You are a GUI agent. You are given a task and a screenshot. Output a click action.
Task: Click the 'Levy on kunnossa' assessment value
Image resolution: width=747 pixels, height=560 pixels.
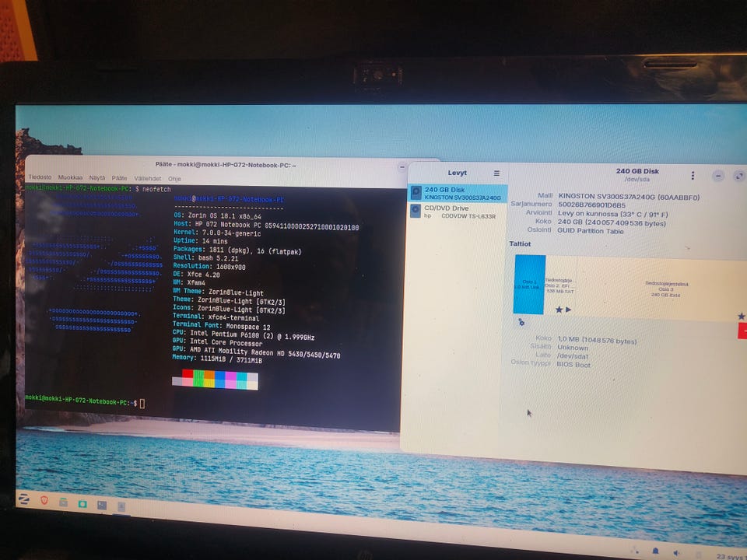(x=613, y=214)
